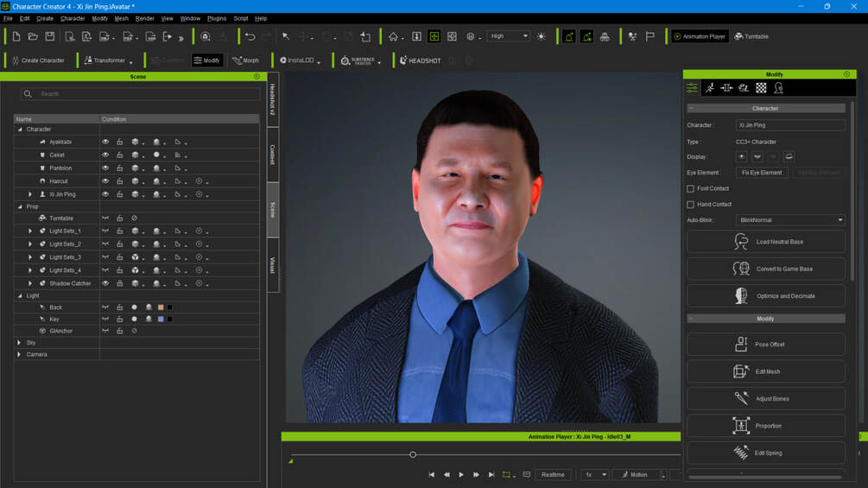868x488 pixels.
Task: Click the Scene search field
Action: [x=140, y=94]
